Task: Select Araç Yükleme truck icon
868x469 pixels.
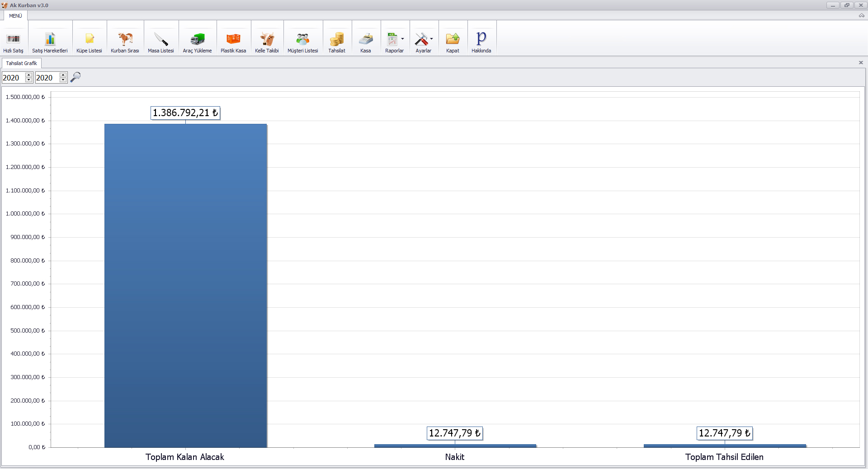Action: click(x=197, y=39)
